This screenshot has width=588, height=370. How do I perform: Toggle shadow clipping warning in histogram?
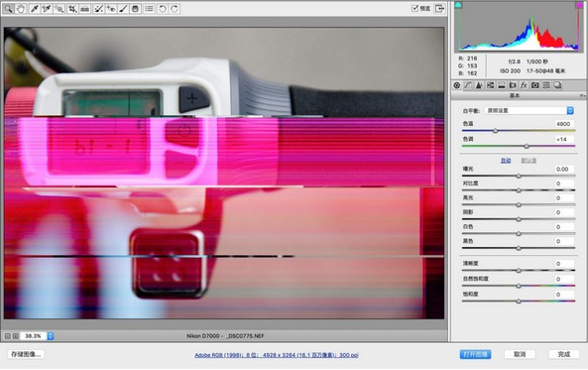[458, 5]
